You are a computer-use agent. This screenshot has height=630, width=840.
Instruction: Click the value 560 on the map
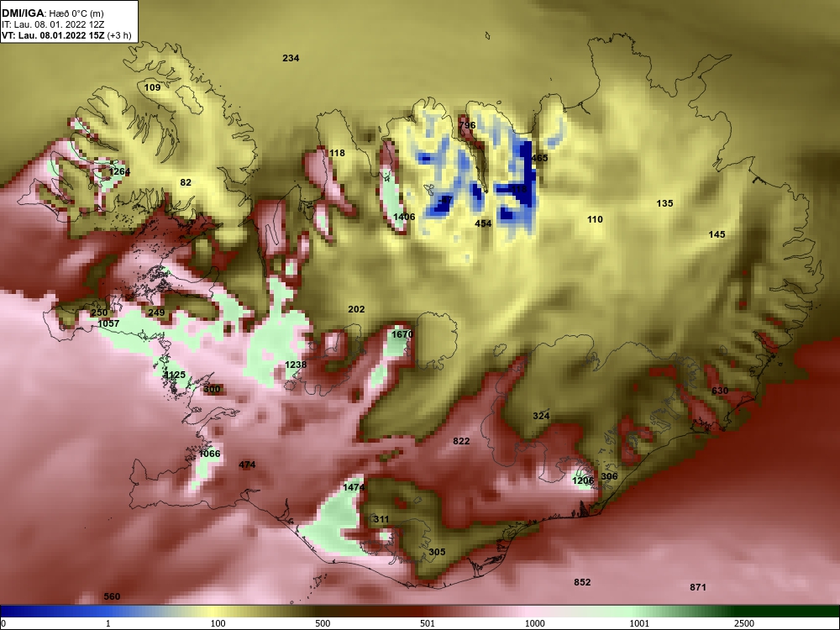[112, 596]
